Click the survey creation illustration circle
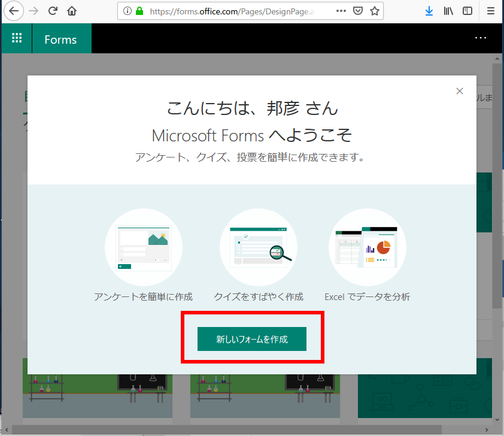Viewport: 504px width, 436px height. (x=144, y=247)
